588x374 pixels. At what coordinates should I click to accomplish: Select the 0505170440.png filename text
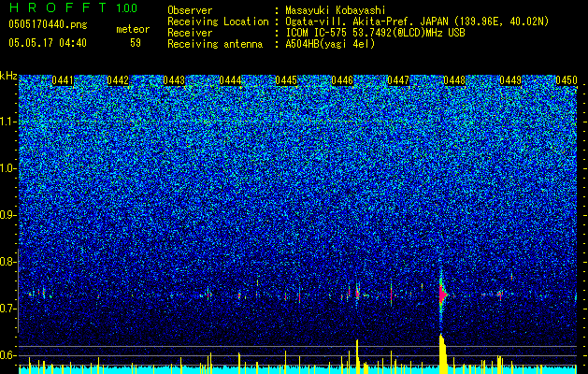48,24
